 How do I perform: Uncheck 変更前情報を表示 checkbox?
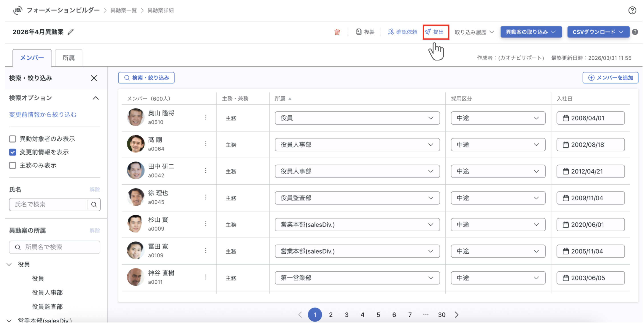[12, 152]
